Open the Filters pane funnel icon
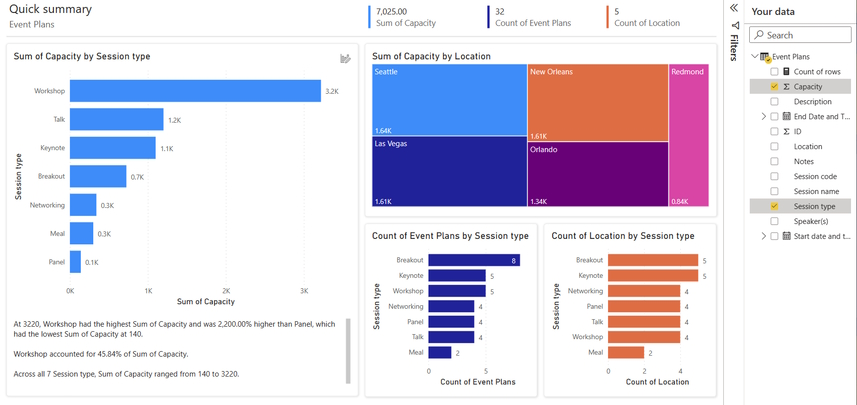Viewport: 857px width, 405px height. [x=735, y=26]
